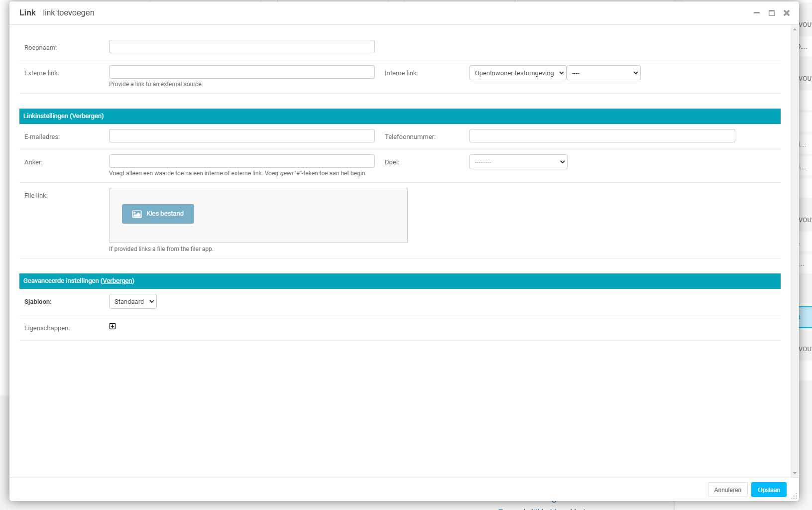The image size is (812, 510).
Task: Close the Link dialog with X
Action: (787, 13)
